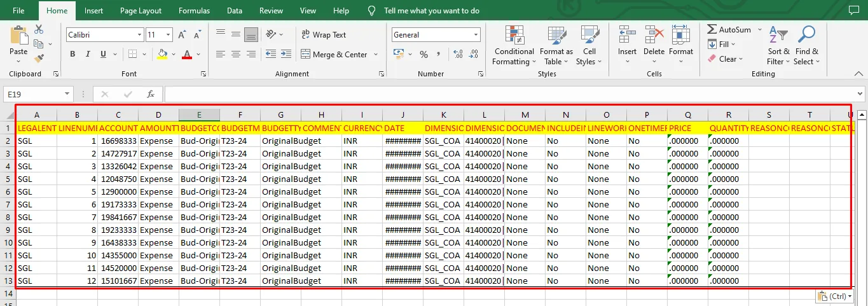Switch to the Insert ribbon tab
868x306 pixels.
(93, 11)
